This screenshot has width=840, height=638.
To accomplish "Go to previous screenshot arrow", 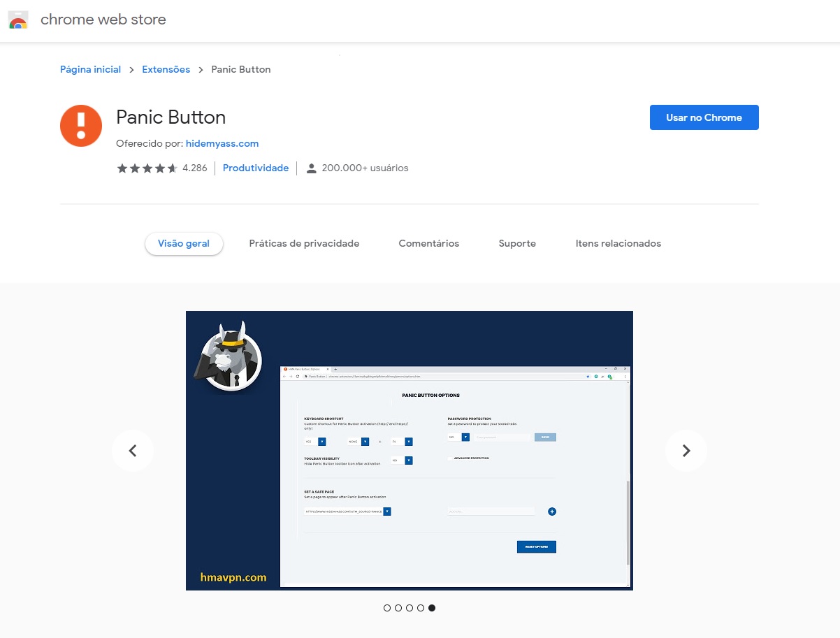I will [x=133, y=451].
